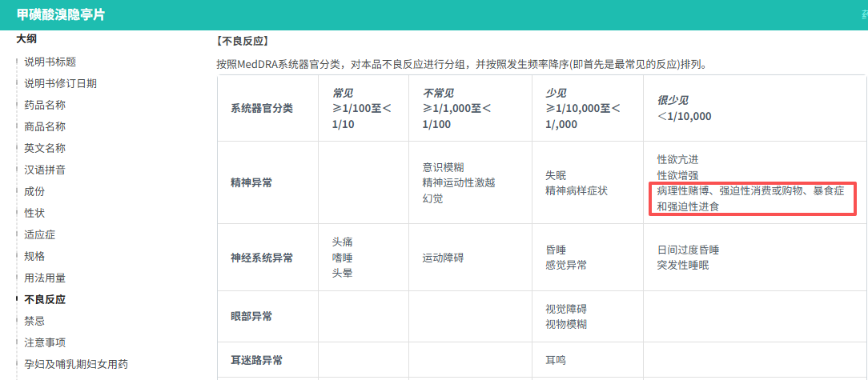This screenshot has height=380, width=868.
Task: Open 用法用量 section link
Action: click(45, 278)
